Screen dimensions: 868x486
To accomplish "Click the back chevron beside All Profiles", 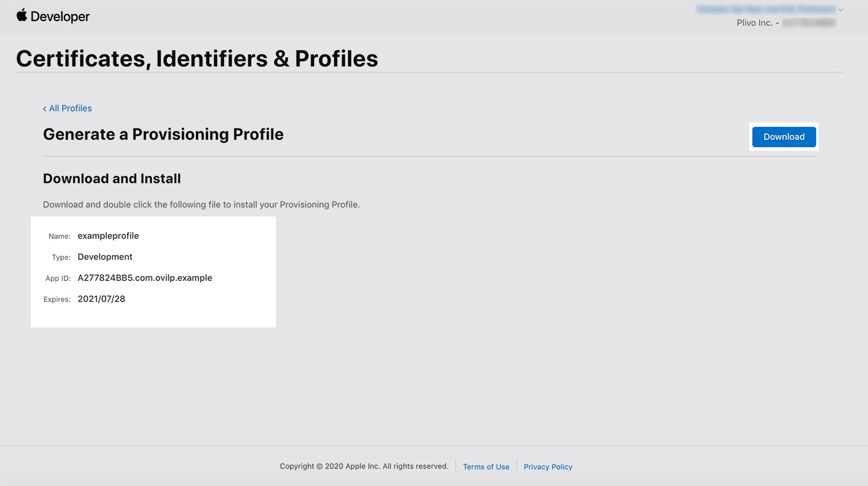I will pyautogui.click(x=45, y=109).
